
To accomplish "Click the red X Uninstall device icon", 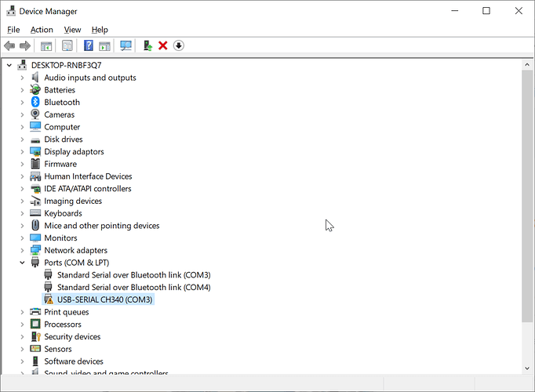I will point(162,45).
